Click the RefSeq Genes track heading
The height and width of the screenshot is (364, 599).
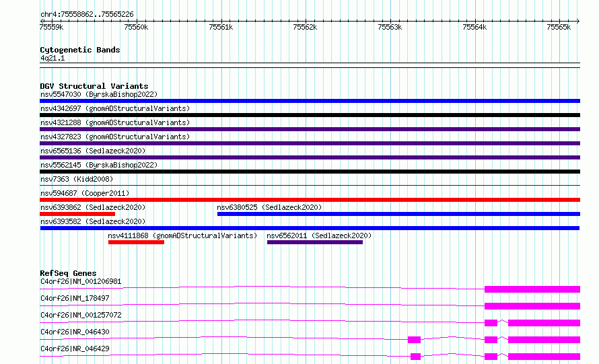(x=68, y=273)
